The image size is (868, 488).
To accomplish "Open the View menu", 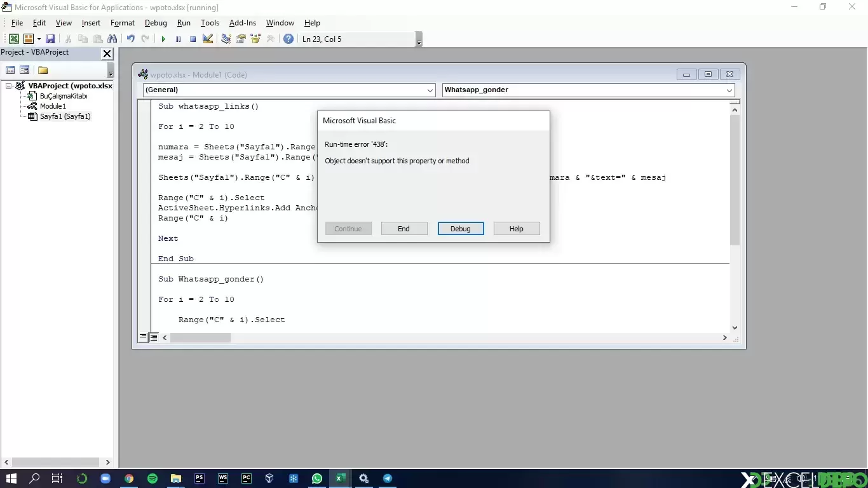I will pyautogui.click(x=64, y=23).
